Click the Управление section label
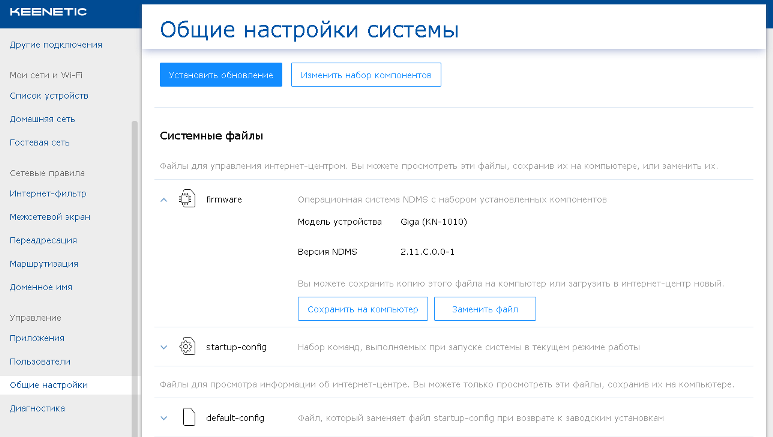This screenshot has height=437, width=773. pos(35,318)
